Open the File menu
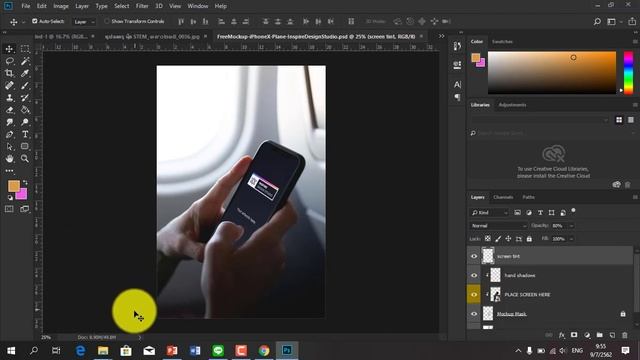640x360 pixels. 26,6
